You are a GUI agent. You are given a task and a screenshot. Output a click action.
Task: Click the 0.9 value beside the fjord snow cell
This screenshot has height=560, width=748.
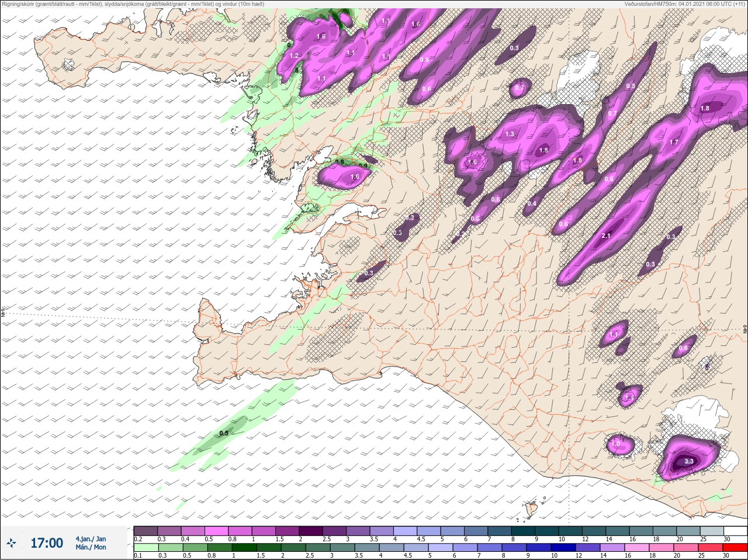(x=363, y=166)
